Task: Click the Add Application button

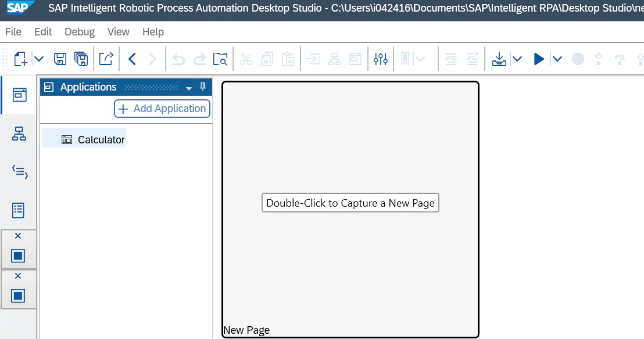Action: [x=162, y=109]
